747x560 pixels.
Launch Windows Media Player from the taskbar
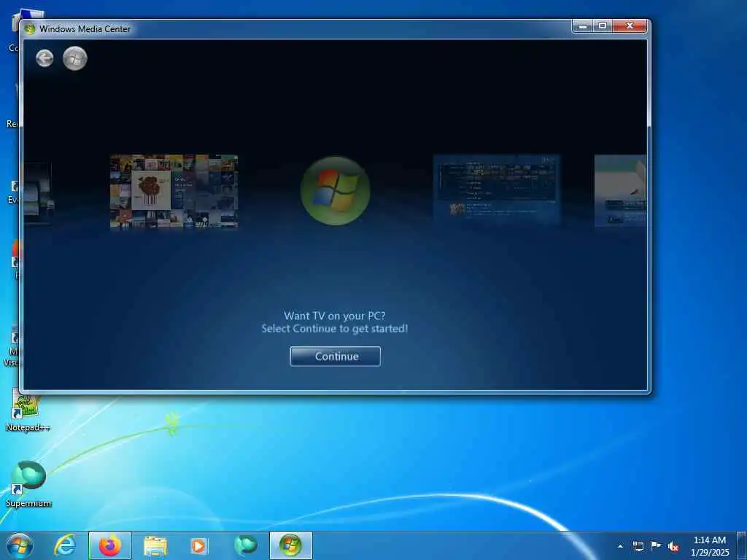[198, 546]
